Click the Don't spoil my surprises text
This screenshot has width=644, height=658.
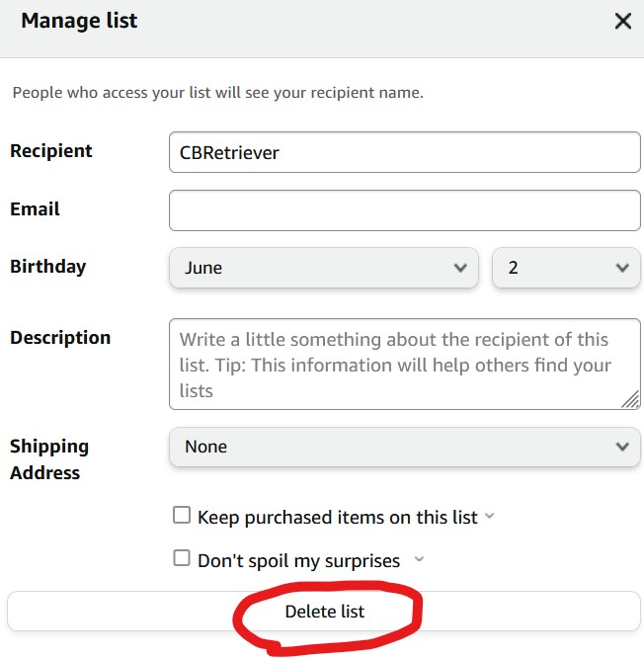point(298,561)
